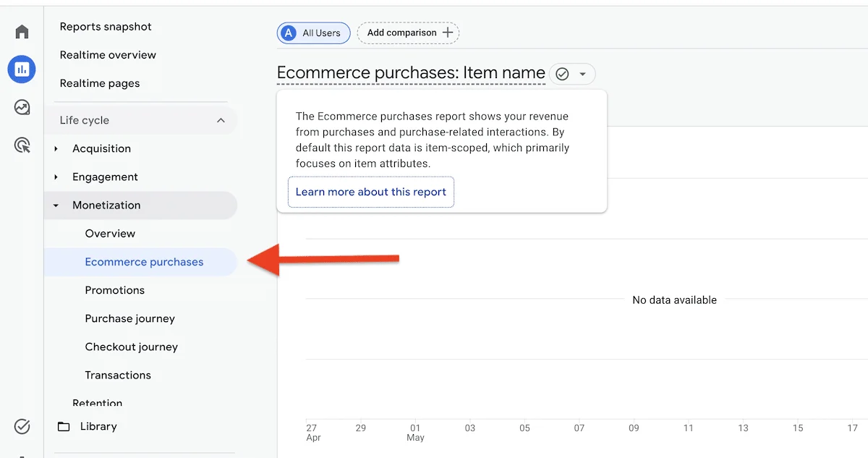Open the Retention section
This screenshot has height=458, width=868.
[98, 403]
